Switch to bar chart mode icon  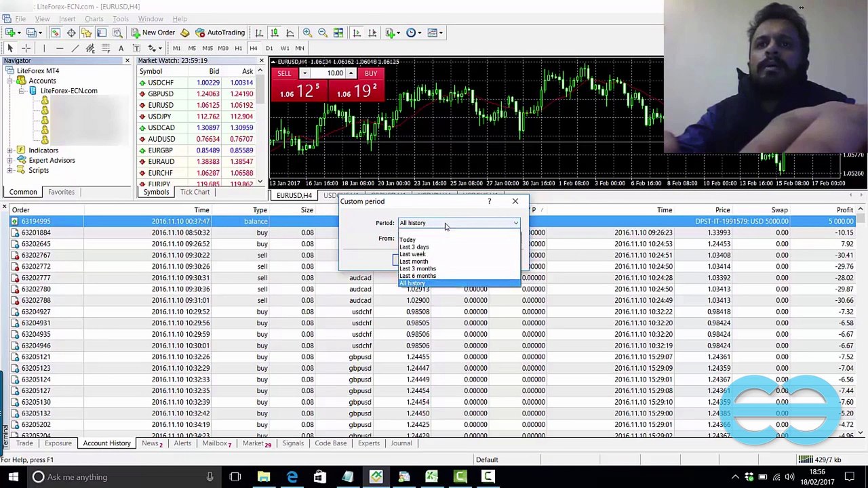(x=259, y=33)
